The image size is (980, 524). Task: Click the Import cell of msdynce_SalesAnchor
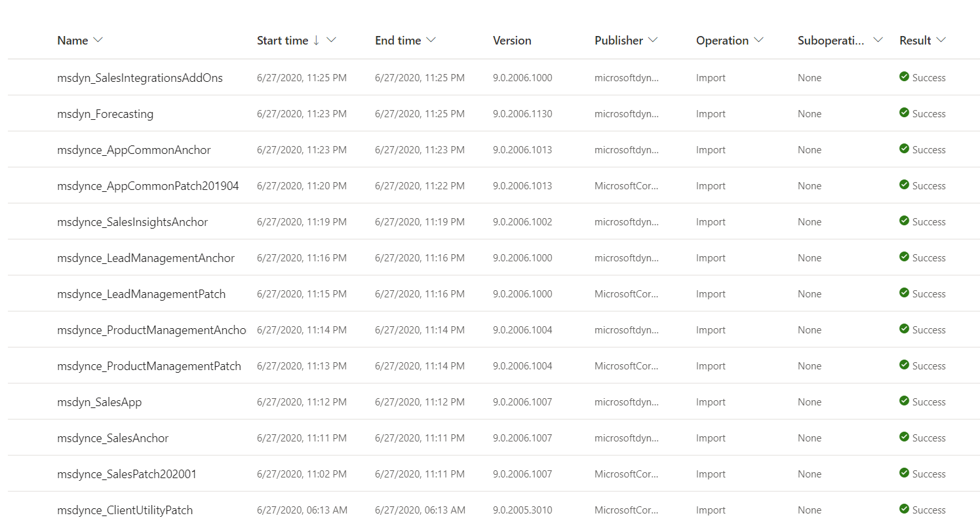[x=711, y=438]
